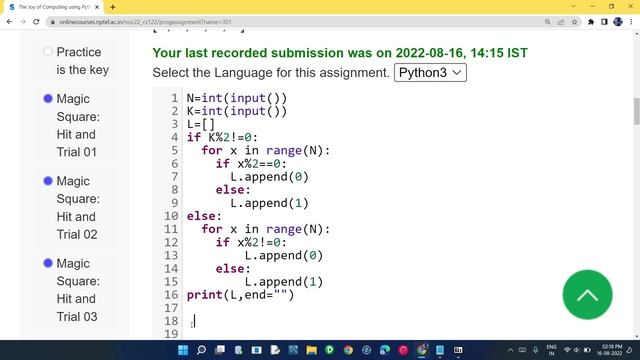
Task: Click code line 'L=[]'
Action: pyautogui.click(x=200, y=124)
